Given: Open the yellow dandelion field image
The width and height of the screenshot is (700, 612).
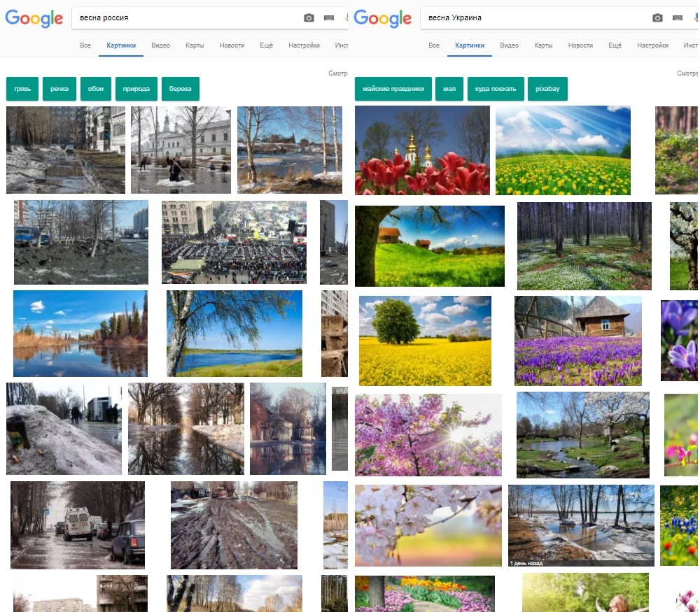Looking at the screenshot, I should pyautogui.click(x=563, y=150).
